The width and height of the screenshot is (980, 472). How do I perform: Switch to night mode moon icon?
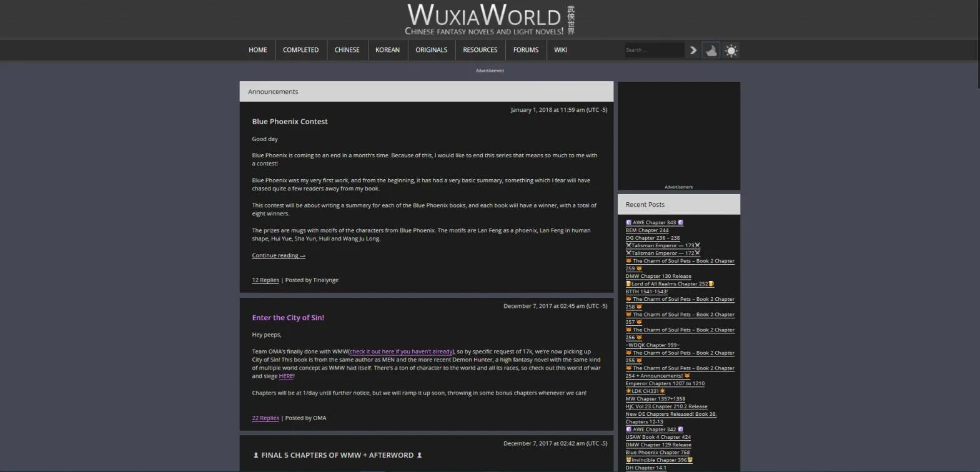711,51
